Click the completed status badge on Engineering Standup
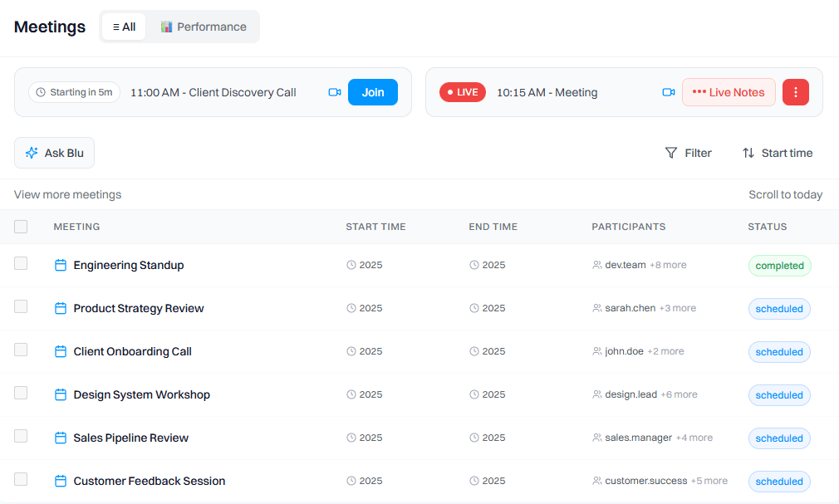This screenshot has height=504, width=839. tap(779, 265)
